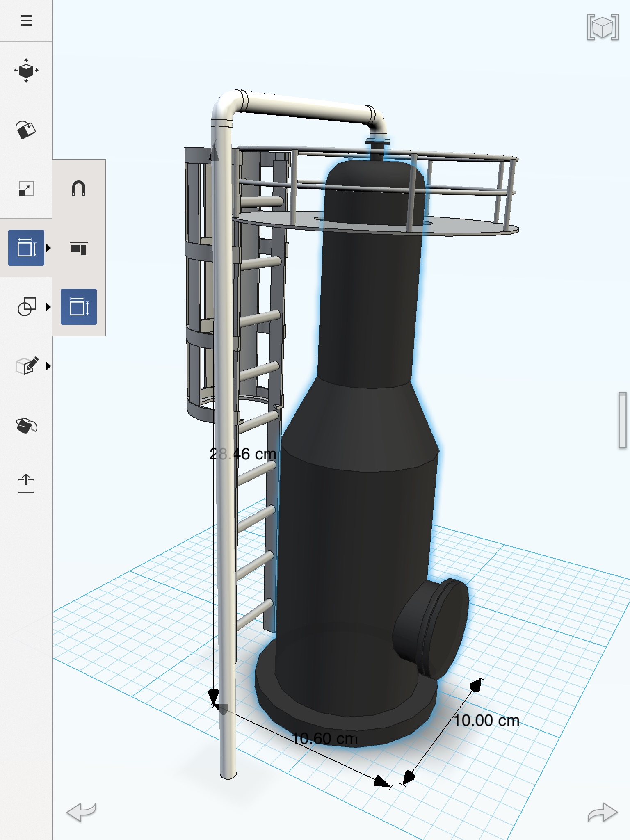630x840 pixels.
Task: Choose the Align tool in the flyout
Action: click(x=79, y=248)
